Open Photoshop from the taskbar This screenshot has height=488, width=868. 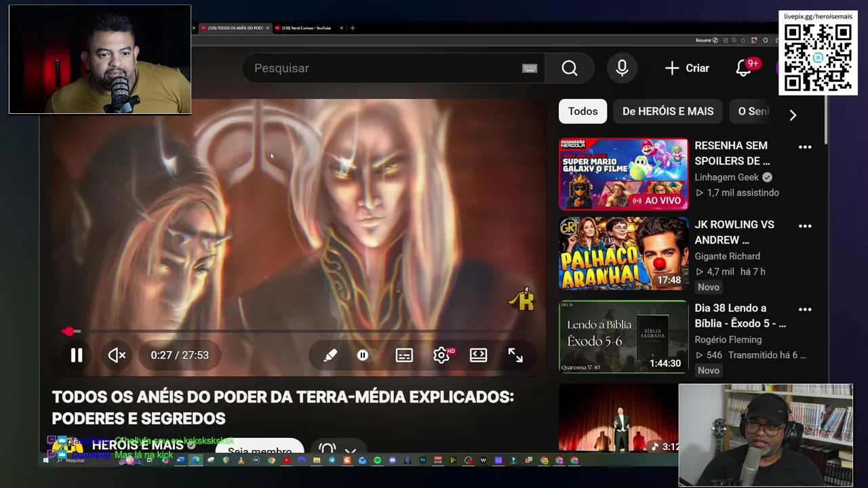pos(423,461)
